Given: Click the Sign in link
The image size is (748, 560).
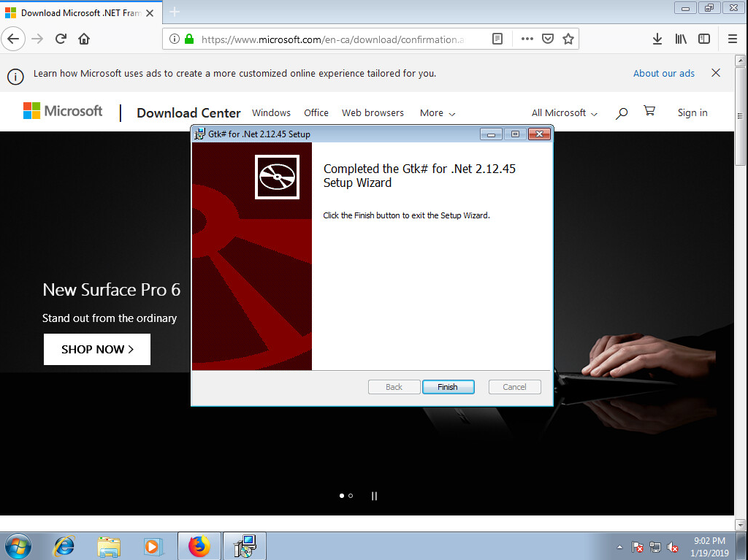Looking at the screenshot, I should (x=692, y=113).
